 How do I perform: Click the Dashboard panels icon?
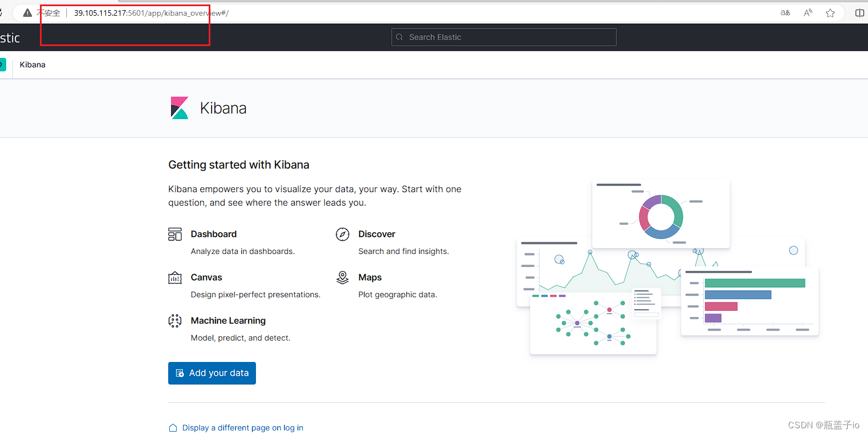pyautogui.click(x=174, y=234)
